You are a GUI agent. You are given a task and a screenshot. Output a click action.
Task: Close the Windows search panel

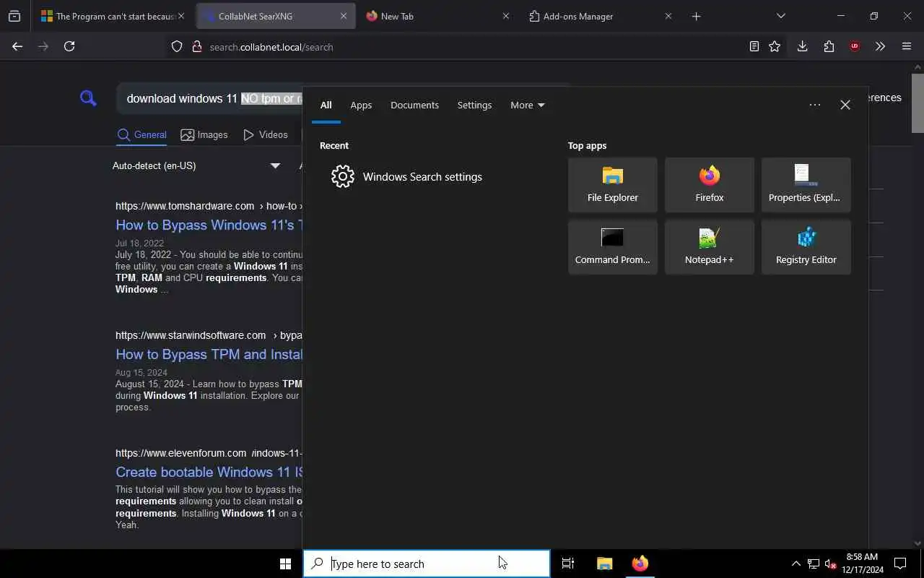(845, 105)
